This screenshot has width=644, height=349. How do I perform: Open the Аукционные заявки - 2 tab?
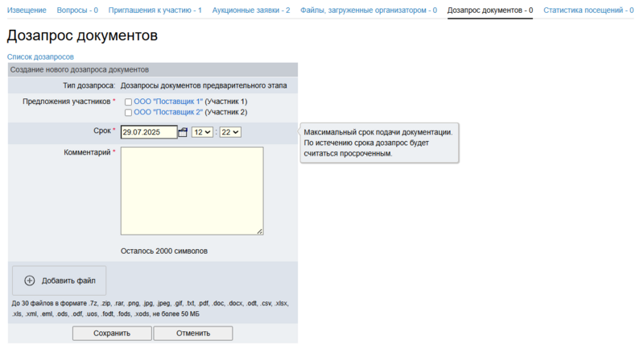click(x=250, y=10)
